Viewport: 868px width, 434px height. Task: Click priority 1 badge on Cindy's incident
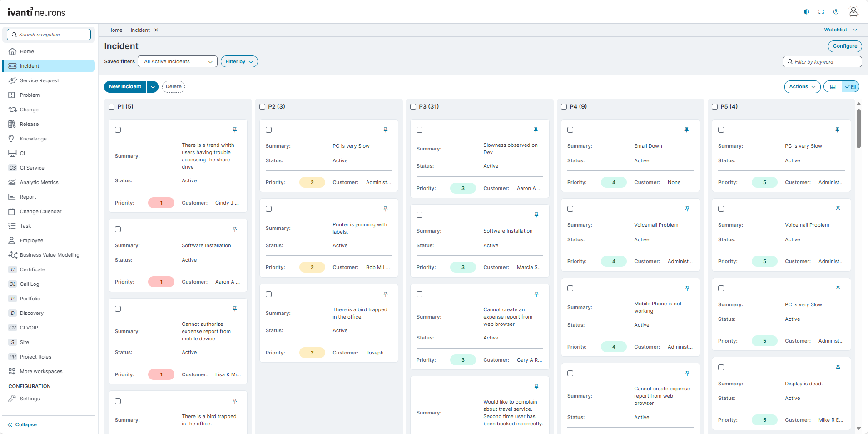click(x=161, y=203)
